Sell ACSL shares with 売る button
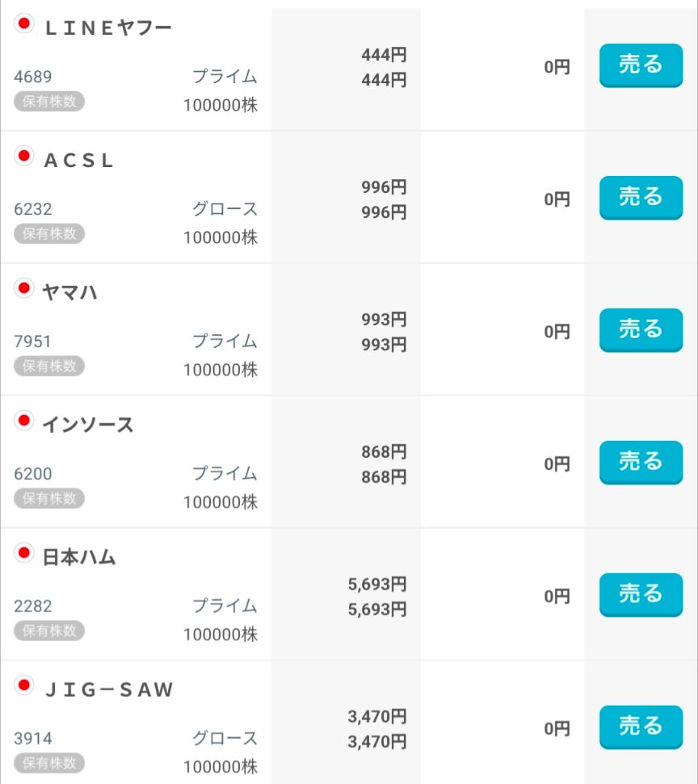The height and width of the screenshot is (784, 698). click(x=641, y=197)
